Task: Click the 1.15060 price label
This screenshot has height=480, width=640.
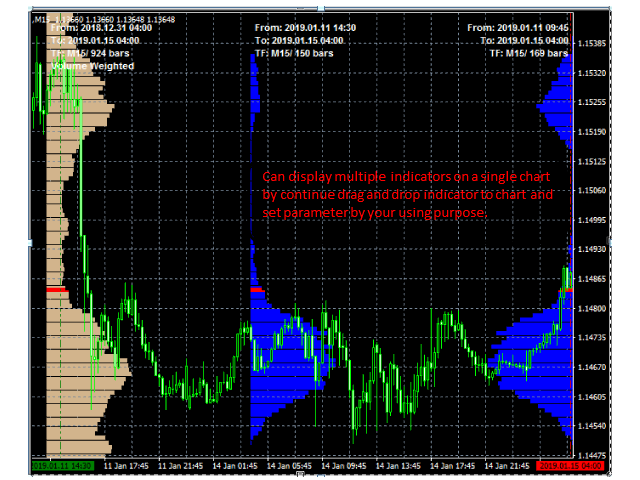Action: [592, 191]
